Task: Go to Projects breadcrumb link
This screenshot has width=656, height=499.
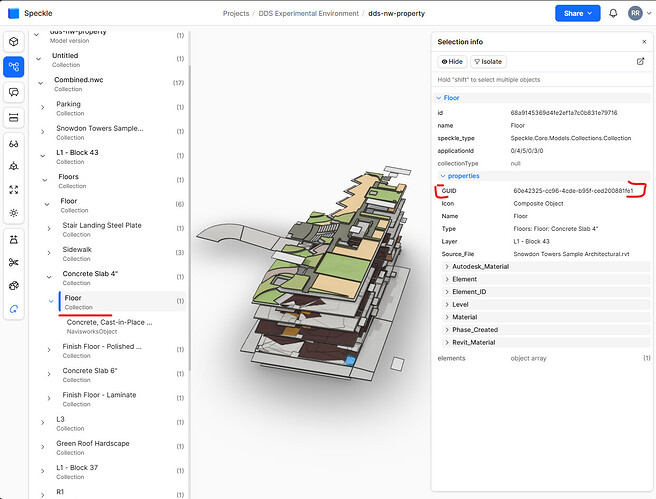Action: (236, 13)
